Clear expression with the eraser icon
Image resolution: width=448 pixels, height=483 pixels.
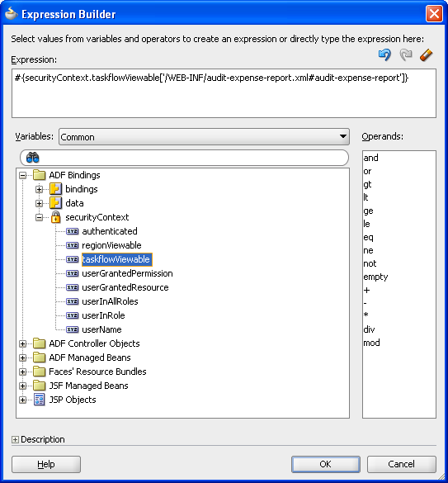coord(427,54)
